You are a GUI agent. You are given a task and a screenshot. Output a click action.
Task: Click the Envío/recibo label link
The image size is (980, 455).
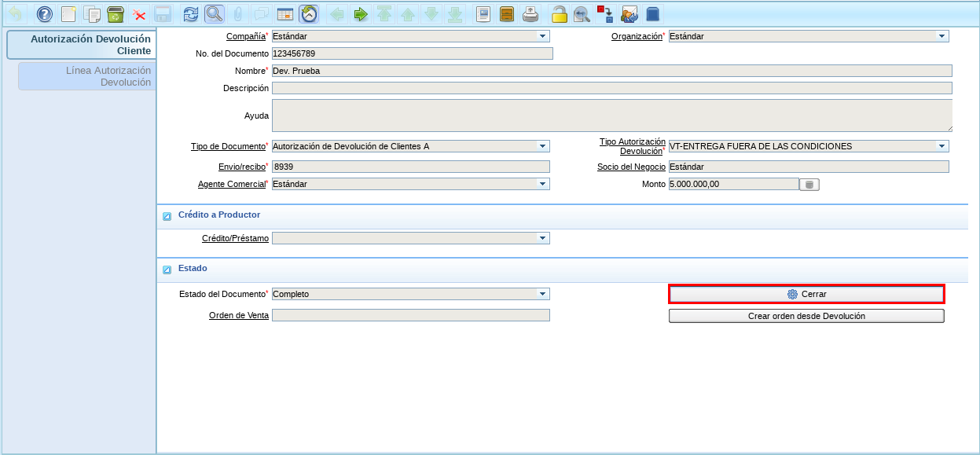241,167
